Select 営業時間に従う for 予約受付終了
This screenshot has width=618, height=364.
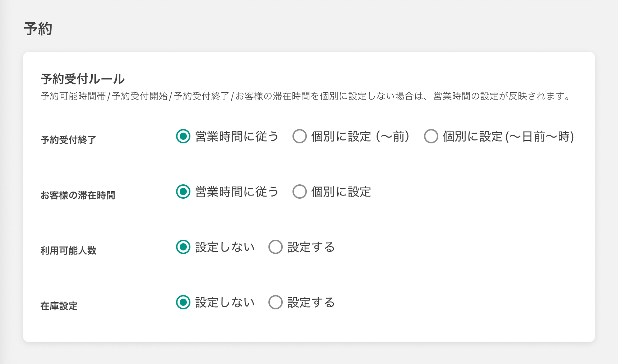[x=183, y=137]
